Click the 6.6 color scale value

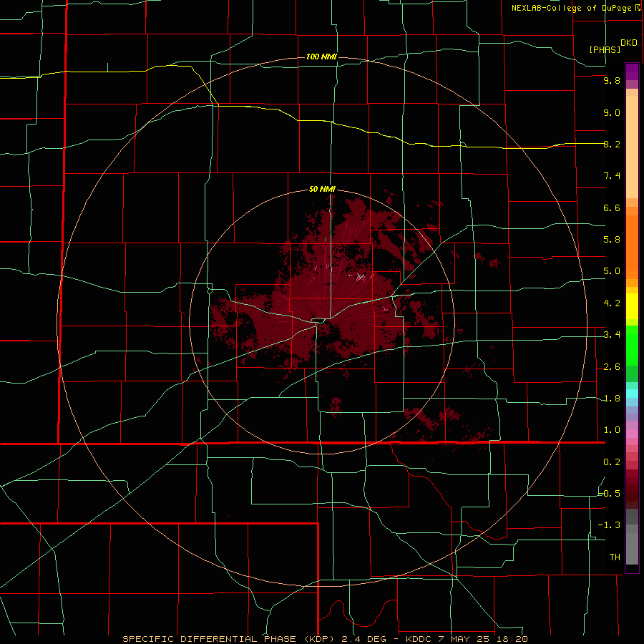(x=612, y=208)
